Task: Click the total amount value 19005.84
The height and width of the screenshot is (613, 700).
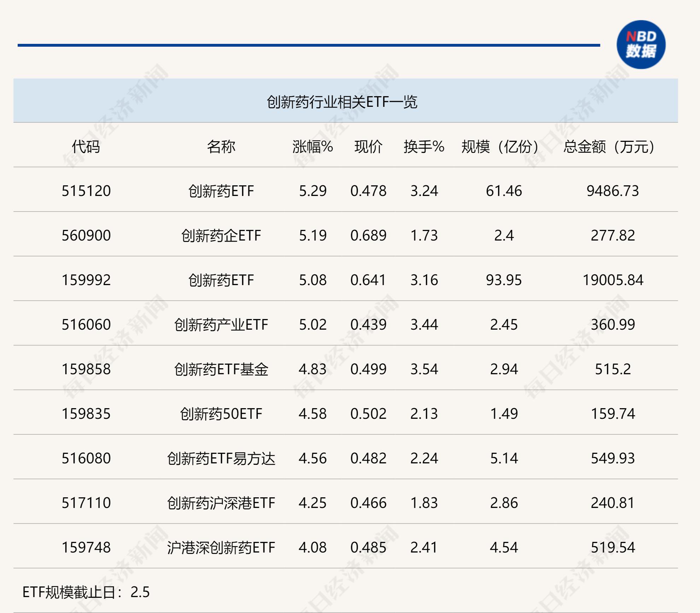Action: coord(612,280)
